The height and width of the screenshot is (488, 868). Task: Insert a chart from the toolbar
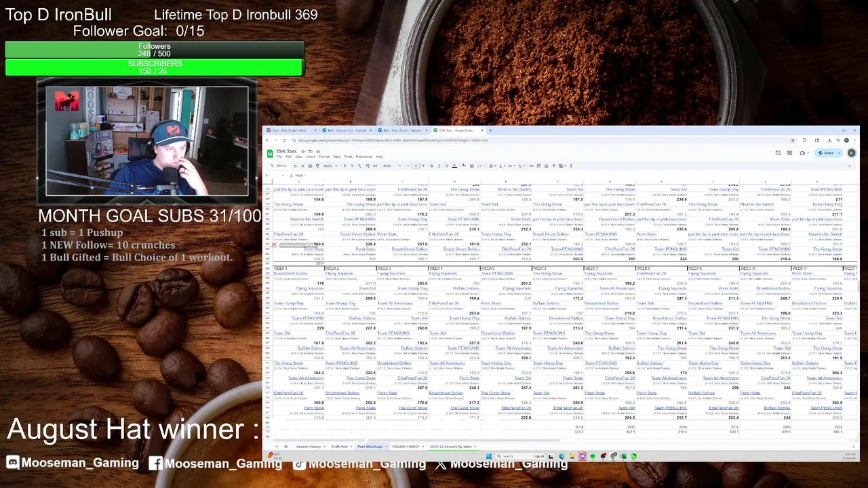pyautogui.click(x=546, y=165)
